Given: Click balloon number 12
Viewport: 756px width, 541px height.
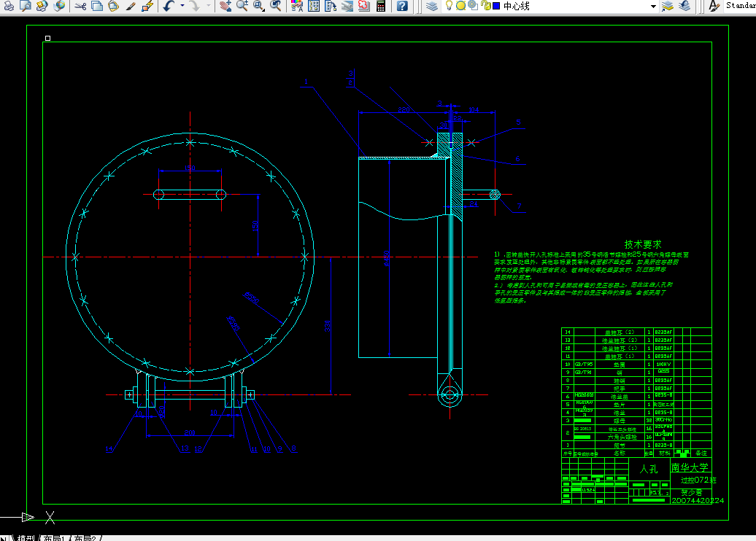Looking at the screenshot, I should click(198, 449).
